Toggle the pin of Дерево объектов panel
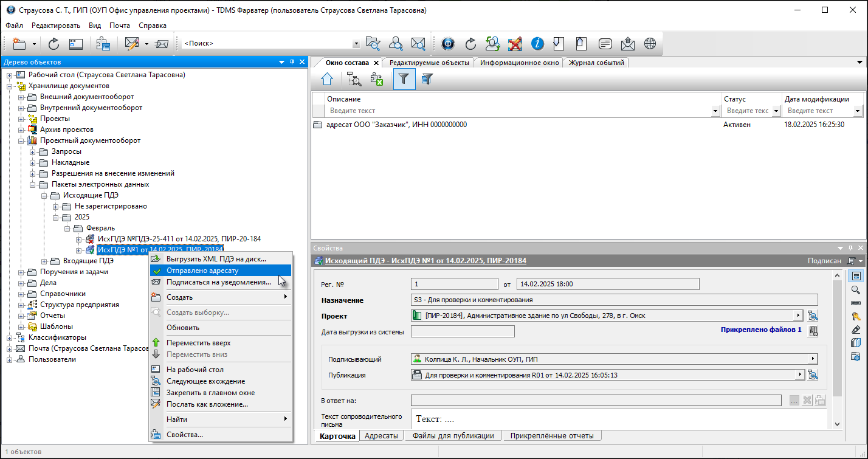Viewport: 868px width, 459px height. [292, 62]
